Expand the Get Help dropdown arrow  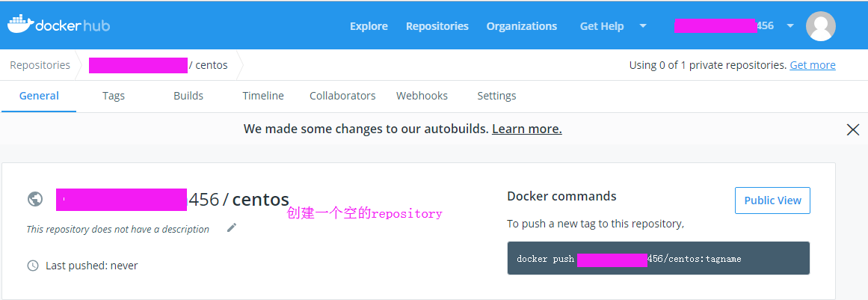click(x=643, y=25)
